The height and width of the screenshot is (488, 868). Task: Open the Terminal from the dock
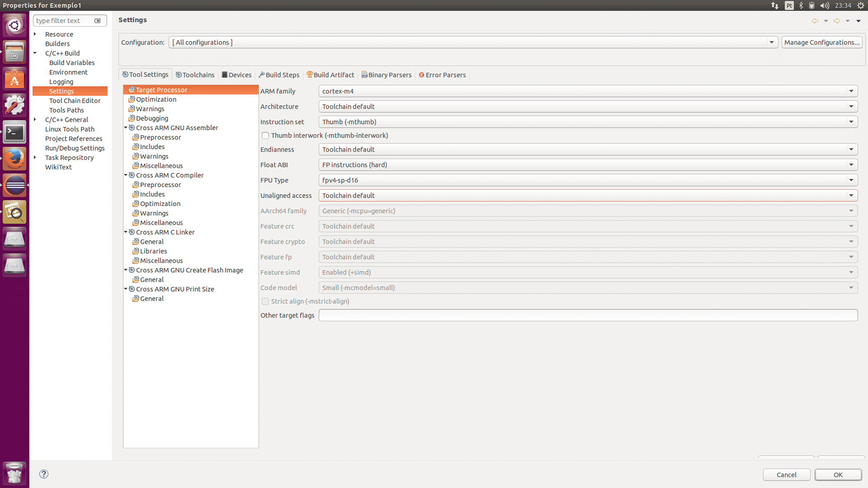coord(14,132)
